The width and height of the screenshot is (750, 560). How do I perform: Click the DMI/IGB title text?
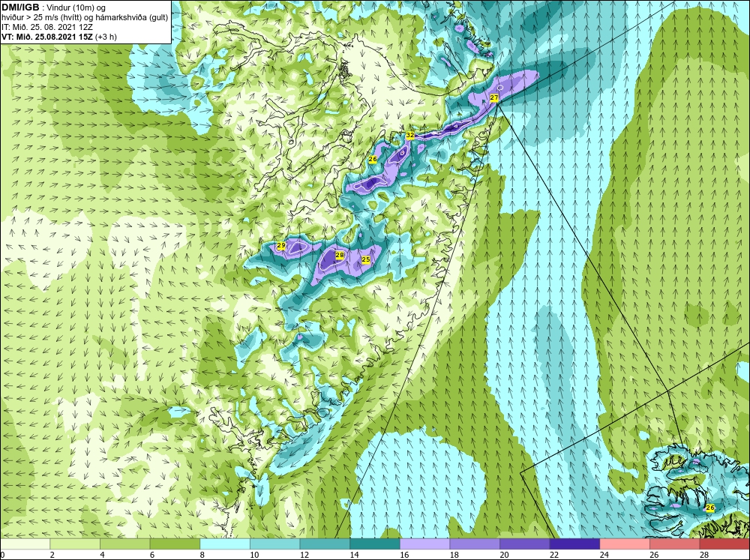point(20,7)
